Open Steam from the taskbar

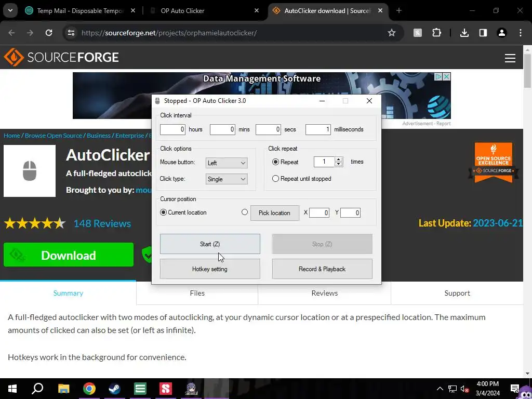pyautogui.click(x=114, y=389)
